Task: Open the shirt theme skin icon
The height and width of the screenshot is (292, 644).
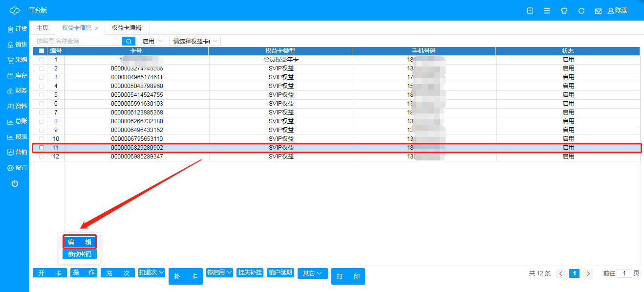Action: point(564,10)
